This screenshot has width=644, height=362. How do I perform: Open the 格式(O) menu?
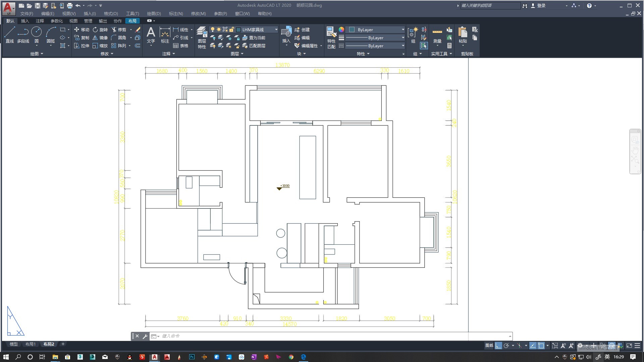tap(111, 14)
